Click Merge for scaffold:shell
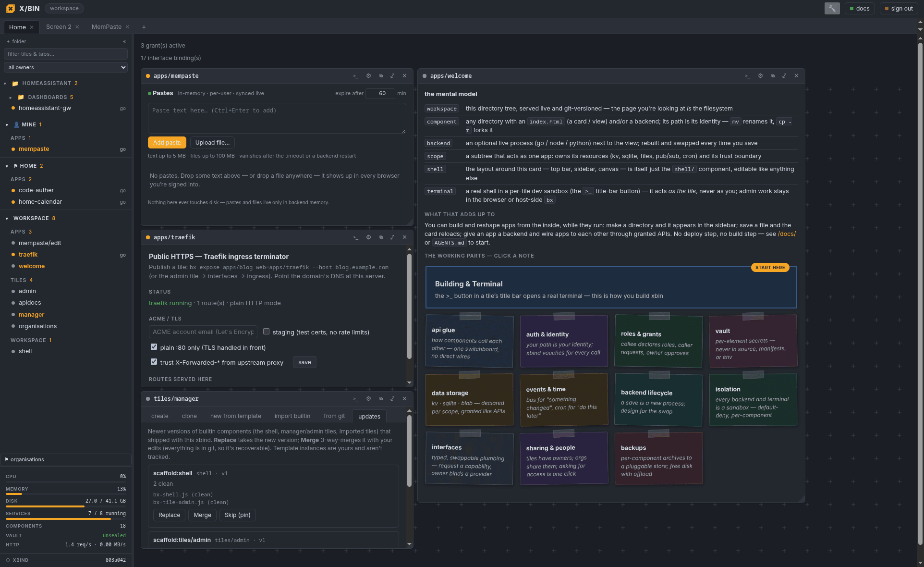This screenshot has width=924, height=567. coord(202,515)
